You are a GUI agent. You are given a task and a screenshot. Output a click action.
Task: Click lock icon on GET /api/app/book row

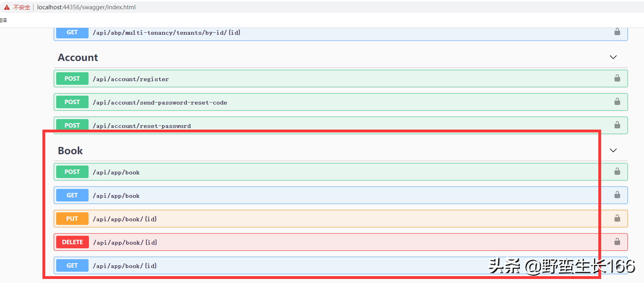[x=617, y=195]
